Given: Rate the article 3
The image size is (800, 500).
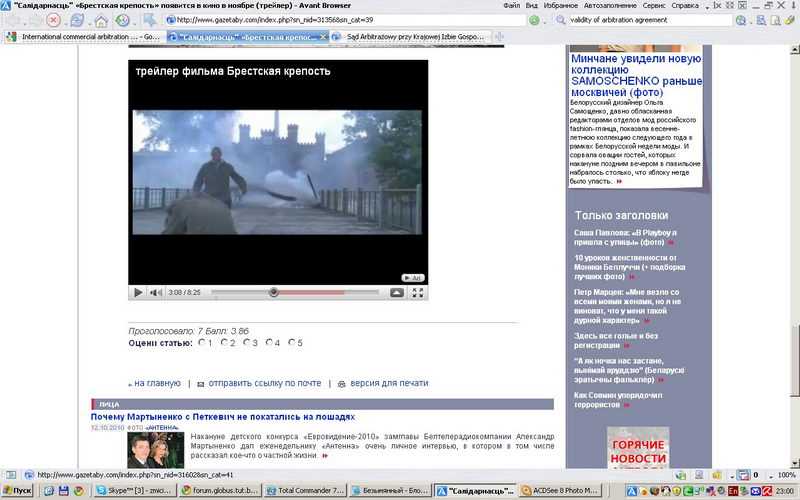Looking at the screenshot, I should tap(246, 342).
